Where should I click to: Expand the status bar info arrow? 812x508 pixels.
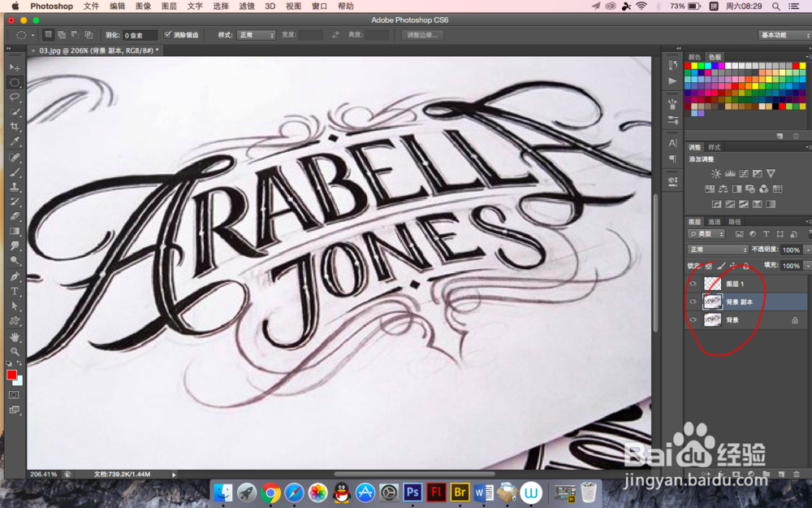[174, 475]
